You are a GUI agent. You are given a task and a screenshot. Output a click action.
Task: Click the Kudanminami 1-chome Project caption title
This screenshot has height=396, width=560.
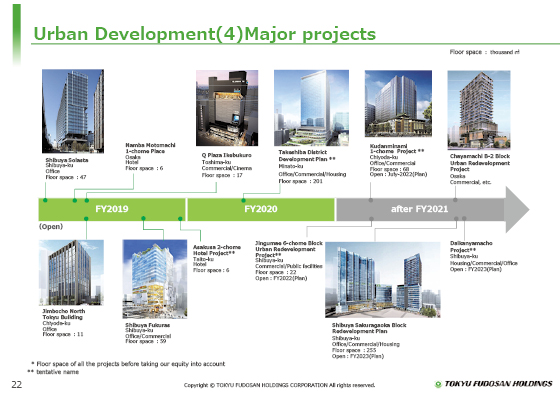coord(397,149)
